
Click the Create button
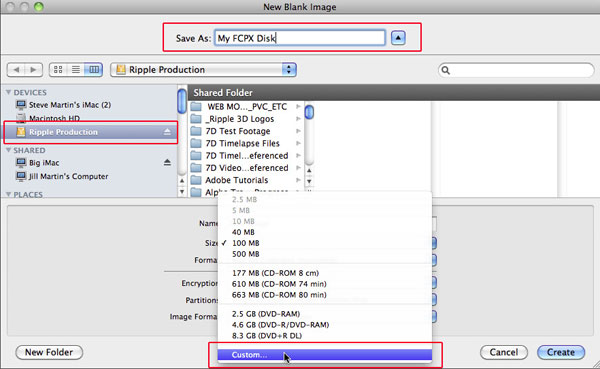561,352
